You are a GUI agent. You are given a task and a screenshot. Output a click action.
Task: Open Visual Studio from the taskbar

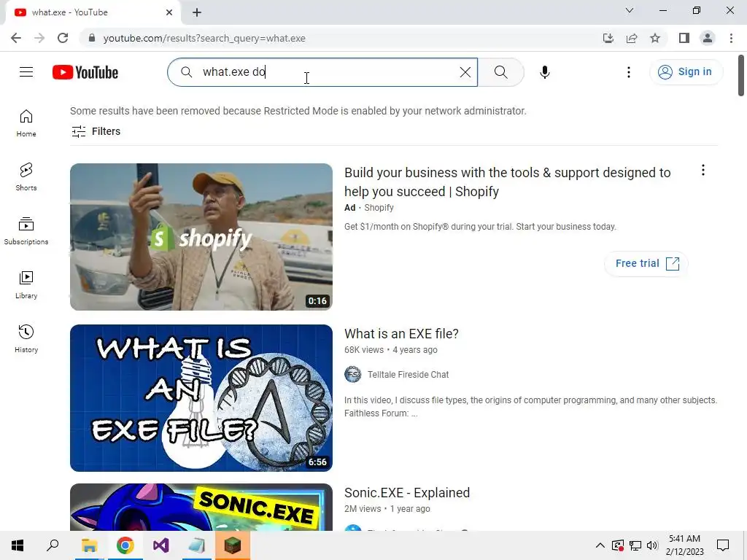[161, 545]
